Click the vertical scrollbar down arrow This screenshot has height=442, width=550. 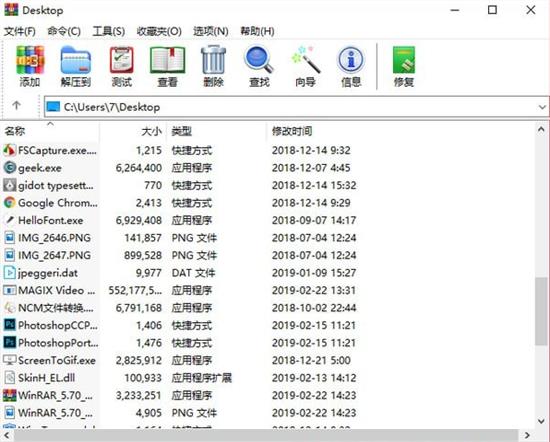pyautogui.click(x=541, y=421)
